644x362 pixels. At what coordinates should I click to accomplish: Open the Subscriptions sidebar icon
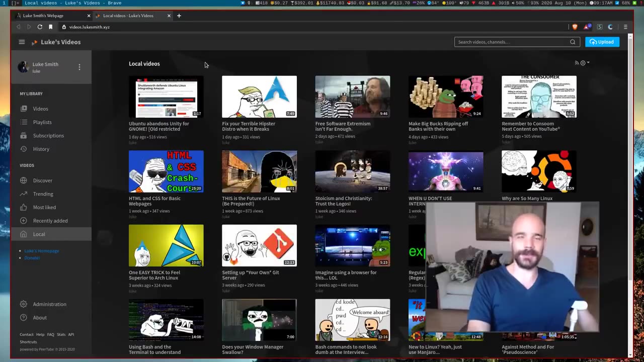[24, 136]
